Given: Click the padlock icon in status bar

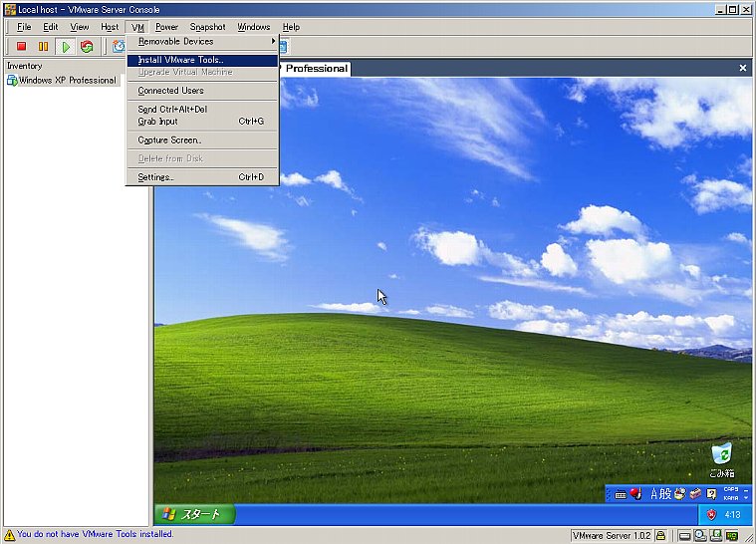Looking at the screenshot, I should [660, 536].
